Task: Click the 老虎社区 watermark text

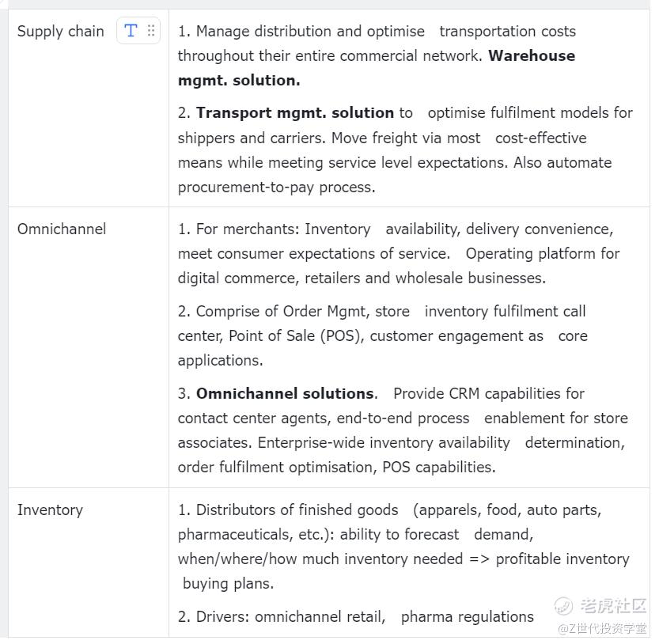Action: [613, 606]
